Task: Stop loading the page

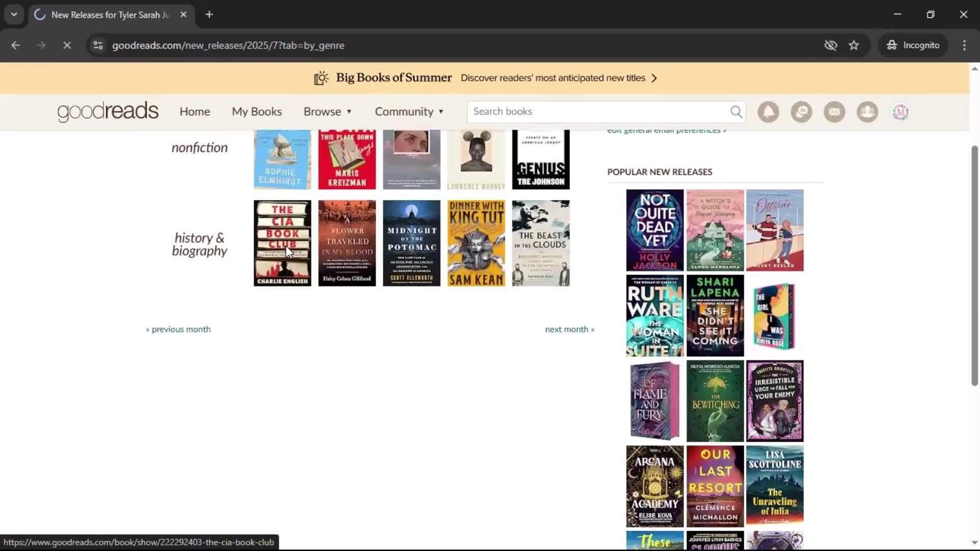Action: tap(67, 45)
